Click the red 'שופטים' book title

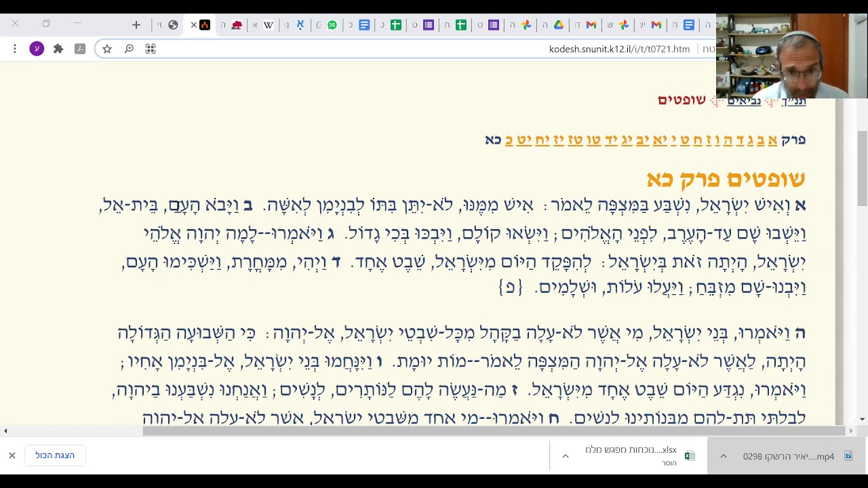click(682, 100)
